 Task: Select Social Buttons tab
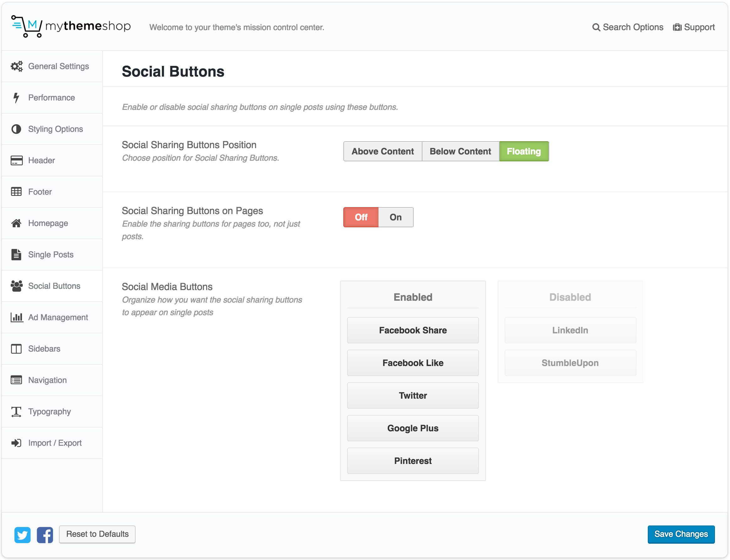point(52,286)
